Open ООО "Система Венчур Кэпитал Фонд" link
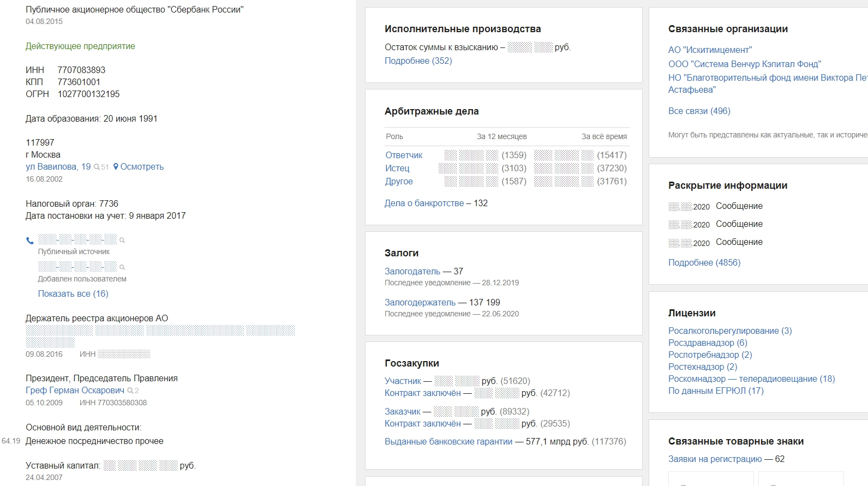868x486 pixels. click(745, 64)
